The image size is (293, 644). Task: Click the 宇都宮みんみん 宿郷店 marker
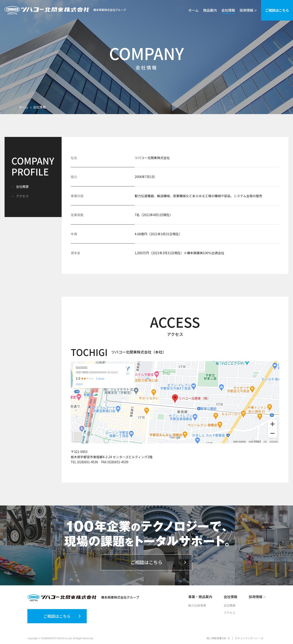185,435
